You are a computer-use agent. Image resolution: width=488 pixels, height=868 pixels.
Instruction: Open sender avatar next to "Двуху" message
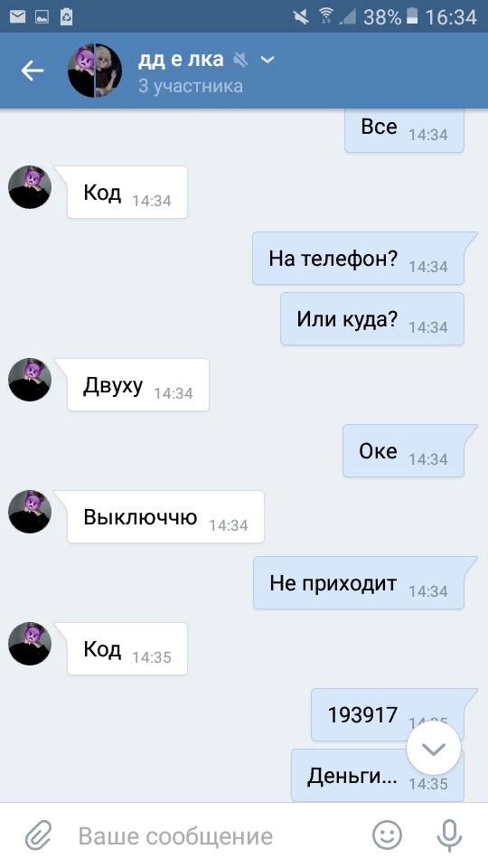30,380
